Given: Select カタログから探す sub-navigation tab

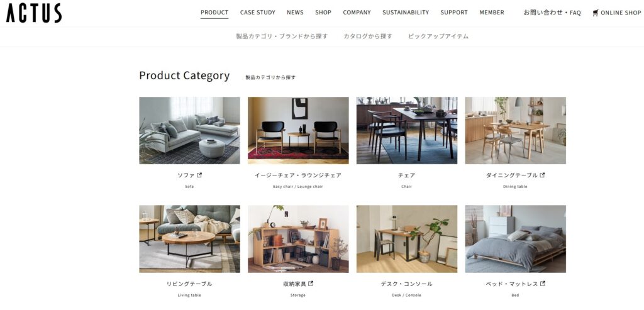Looking at the screenshot, I should 368,36.
